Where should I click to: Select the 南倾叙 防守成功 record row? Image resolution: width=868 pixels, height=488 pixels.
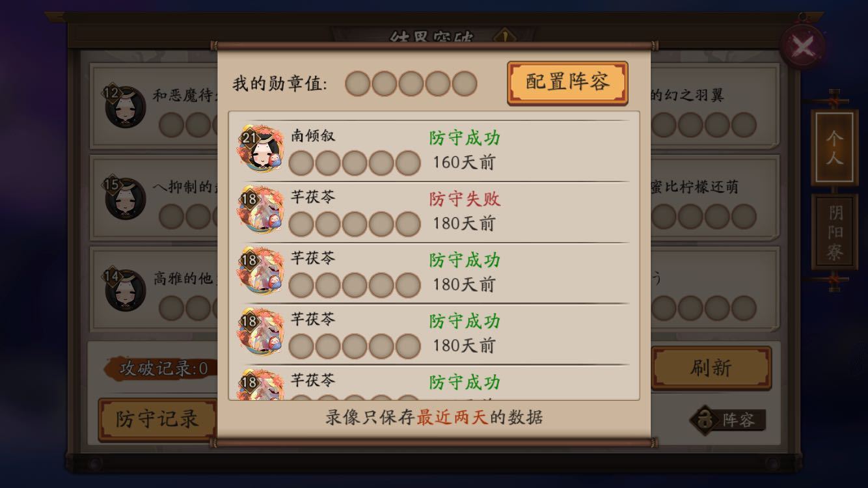click(434, 150)
